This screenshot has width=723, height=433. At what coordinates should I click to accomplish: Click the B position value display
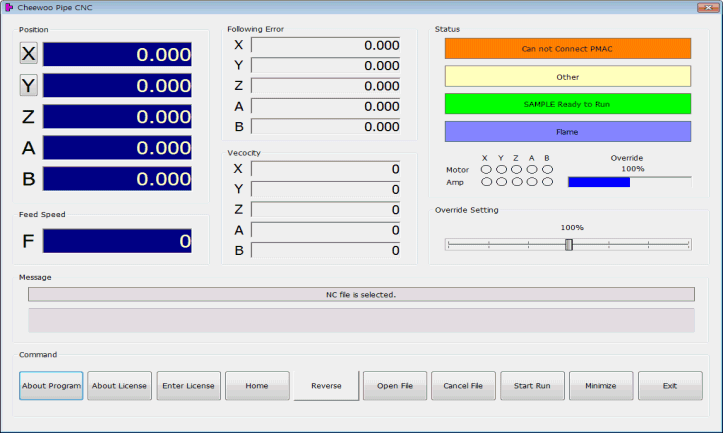point(117,178)
